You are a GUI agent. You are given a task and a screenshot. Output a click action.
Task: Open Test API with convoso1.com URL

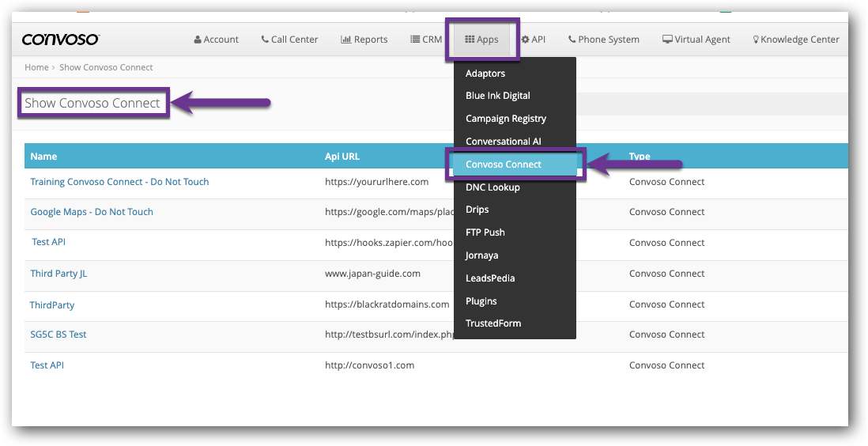(47, 365)
